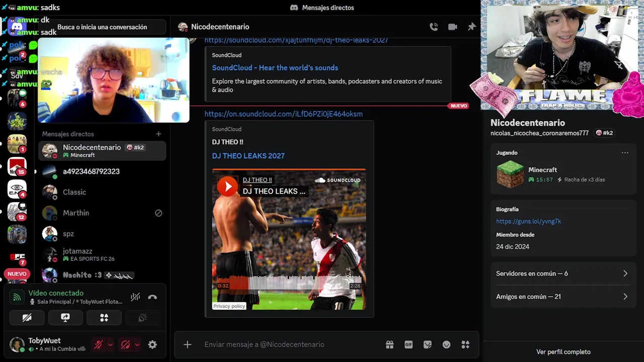Open Discord home from the logo icon

(x=17, y=26)
